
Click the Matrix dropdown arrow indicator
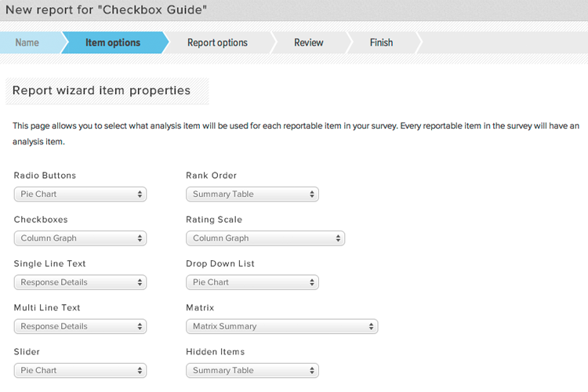(371, 326)
